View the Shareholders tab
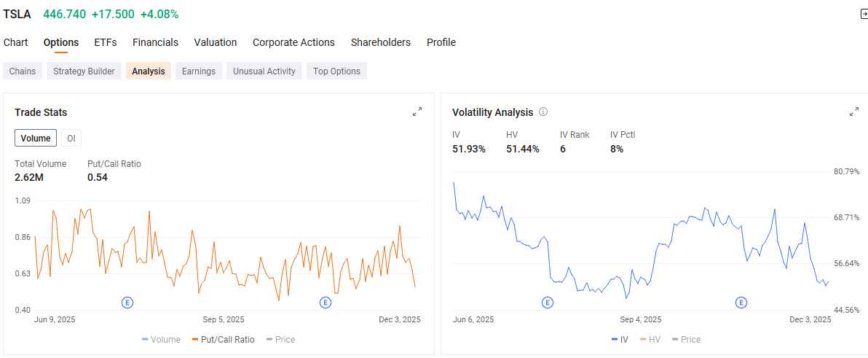 [381, 42]
